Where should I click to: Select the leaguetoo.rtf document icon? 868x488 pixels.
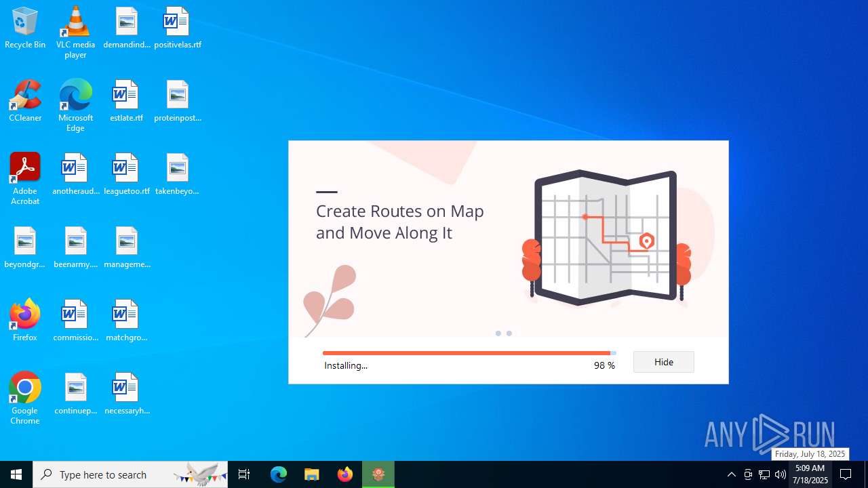point(127,175)
